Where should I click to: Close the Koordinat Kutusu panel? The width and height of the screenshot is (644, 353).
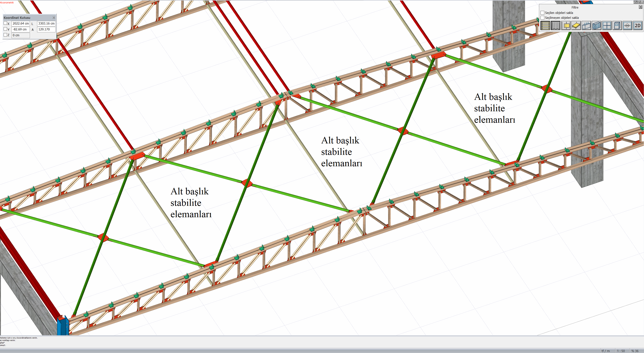[54, 18]
